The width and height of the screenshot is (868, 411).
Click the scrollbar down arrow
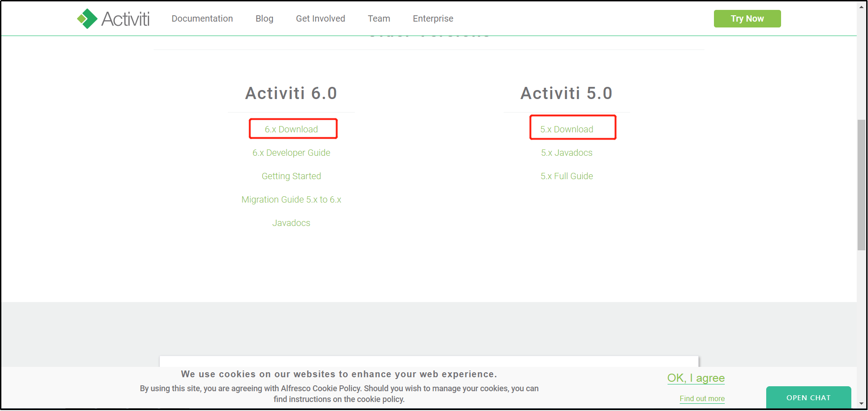click(862, 404)
